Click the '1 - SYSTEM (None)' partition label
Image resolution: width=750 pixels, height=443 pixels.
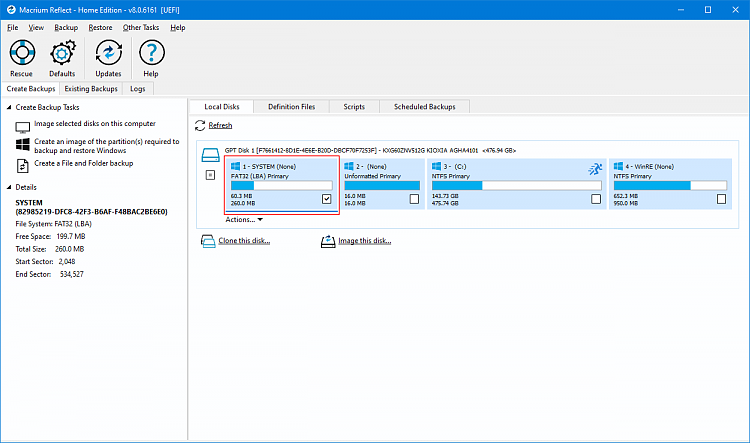pyautogui.click(x=269, y=166)
